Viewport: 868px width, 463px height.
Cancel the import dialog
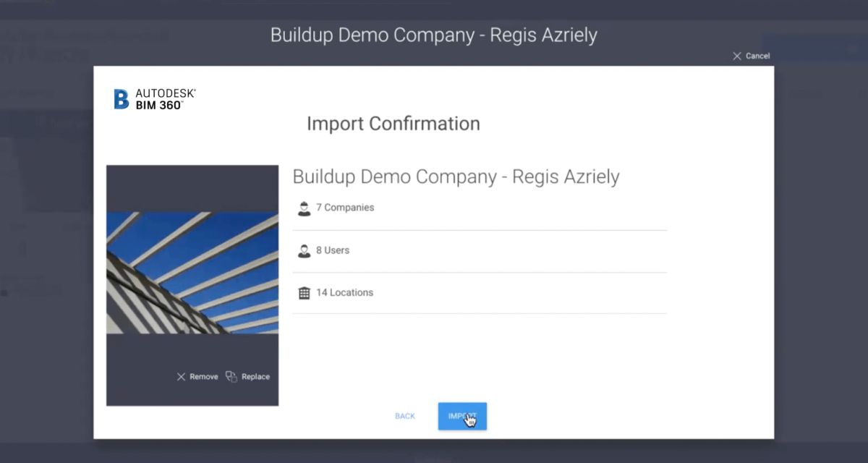click(751, 56)
